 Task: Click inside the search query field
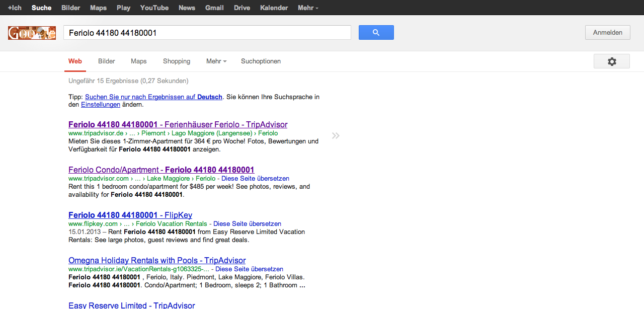point(207,33)
